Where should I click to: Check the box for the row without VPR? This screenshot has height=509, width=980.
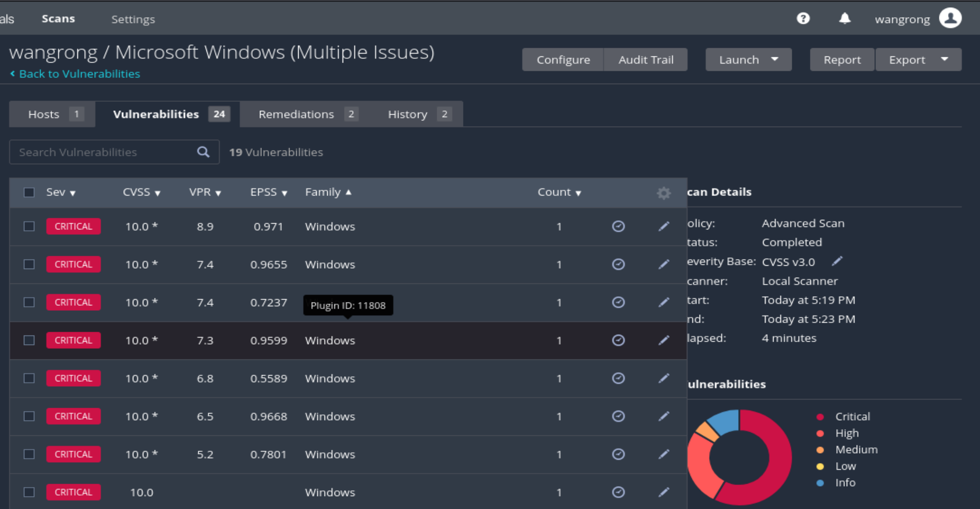pos(29,492)
